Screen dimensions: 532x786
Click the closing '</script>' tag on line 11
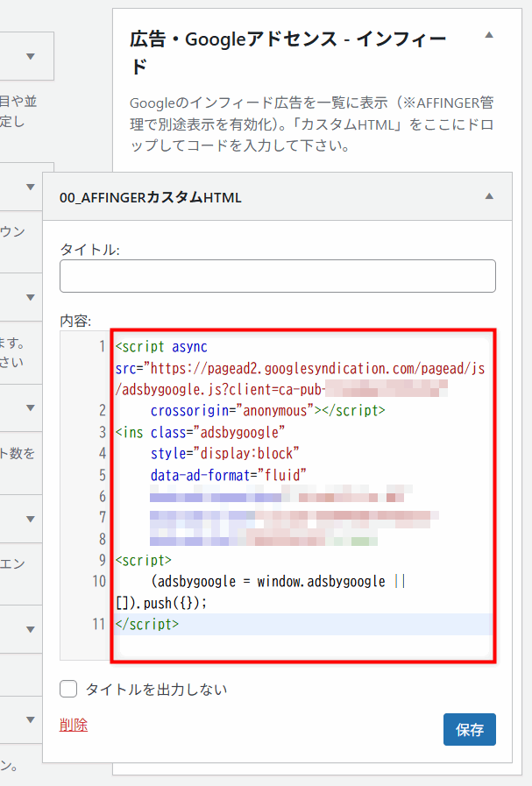coord(147,624)
